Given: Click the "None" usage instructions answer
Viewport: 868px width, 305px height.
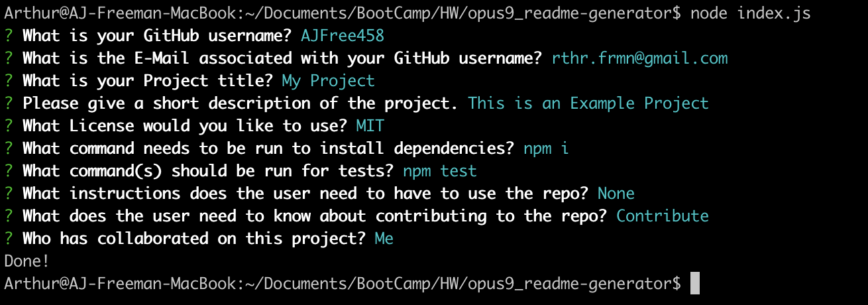Looking at the screenshot, I should (x=616, y=194).
